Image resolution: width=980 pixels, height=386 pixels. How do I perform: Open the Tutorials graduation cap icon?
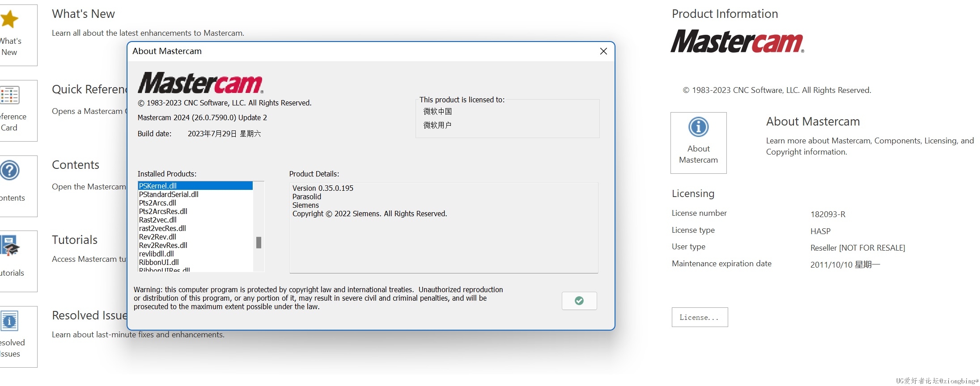coord(10,245)
